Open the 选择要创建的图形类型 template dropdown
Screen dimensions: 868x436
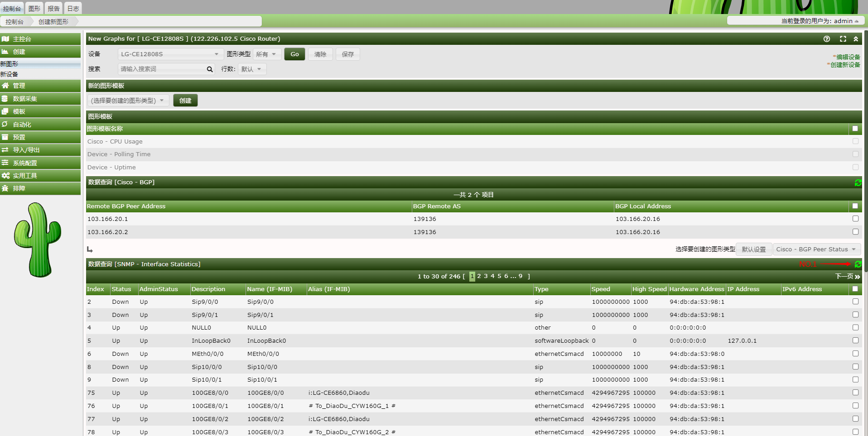[128, 101]
